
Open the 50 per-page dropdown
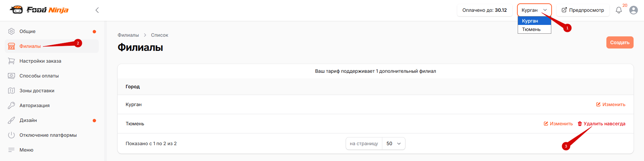coord(394,143)
